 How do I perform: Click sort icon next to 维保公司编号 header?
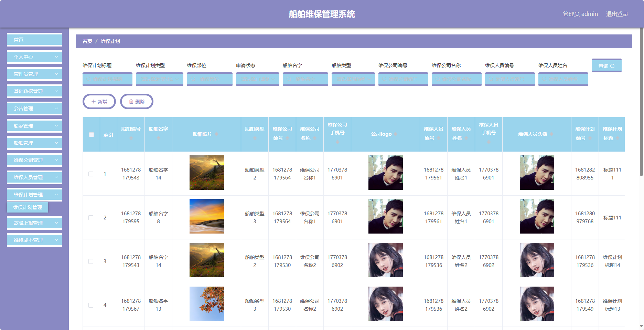tap(288, 138)
